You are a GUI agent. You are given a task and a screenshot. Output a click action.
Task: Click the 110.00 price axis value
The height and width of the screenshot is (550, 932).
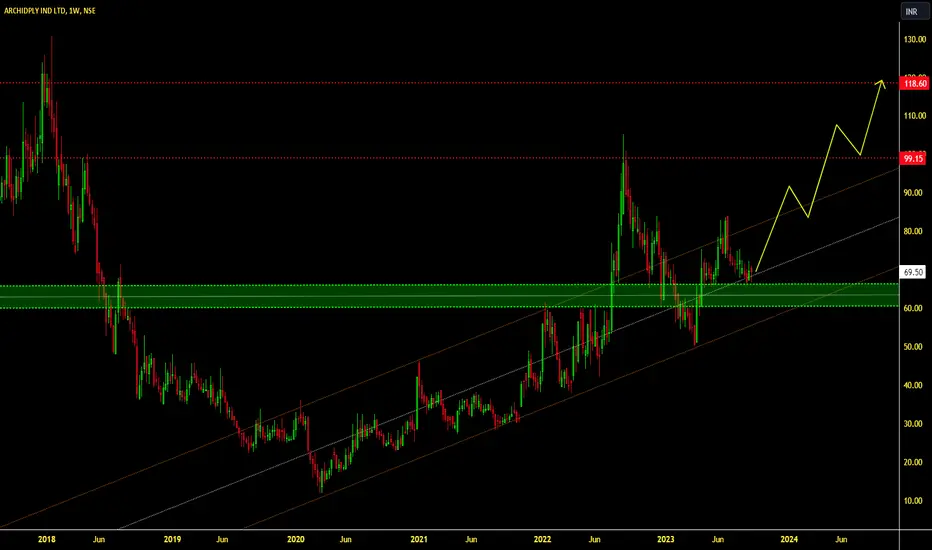[x=915, y=116]
